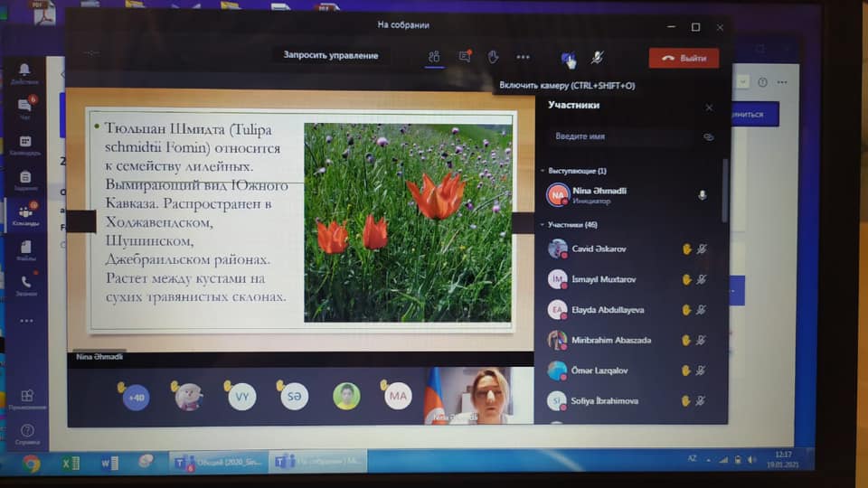Image resolution: width=868 pixels, height=488 pixels.
Task: Open the meeting chat icon
Action: point(465,56)
